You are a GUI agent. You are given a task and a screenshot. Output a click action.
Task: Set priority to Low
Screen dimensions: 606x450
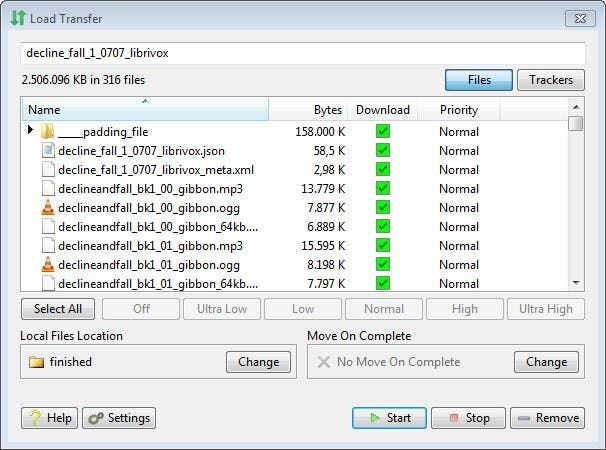point(303,309)
